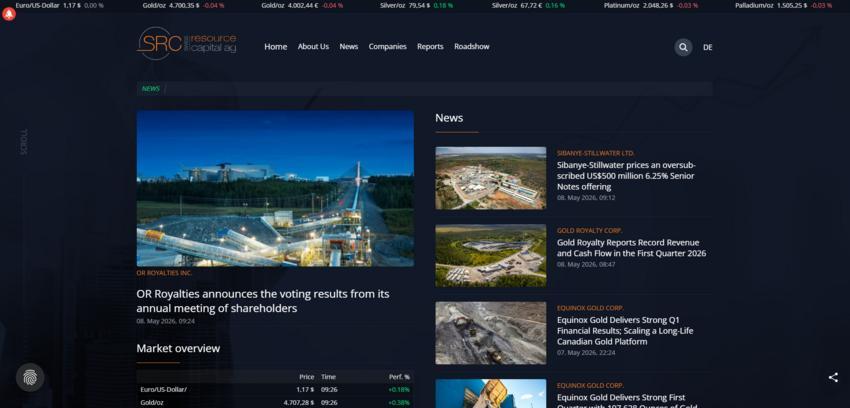Click Gold/oz 4.002,44 € in ticker
Image resolution: width=850 pixels, height=408 pixels.
(302, 5)
